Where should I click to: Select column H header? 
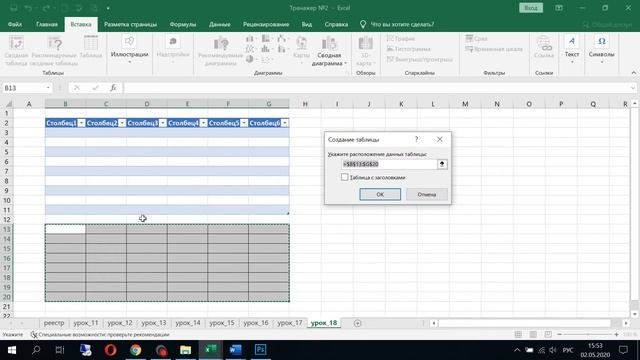[x=305, y=104]
